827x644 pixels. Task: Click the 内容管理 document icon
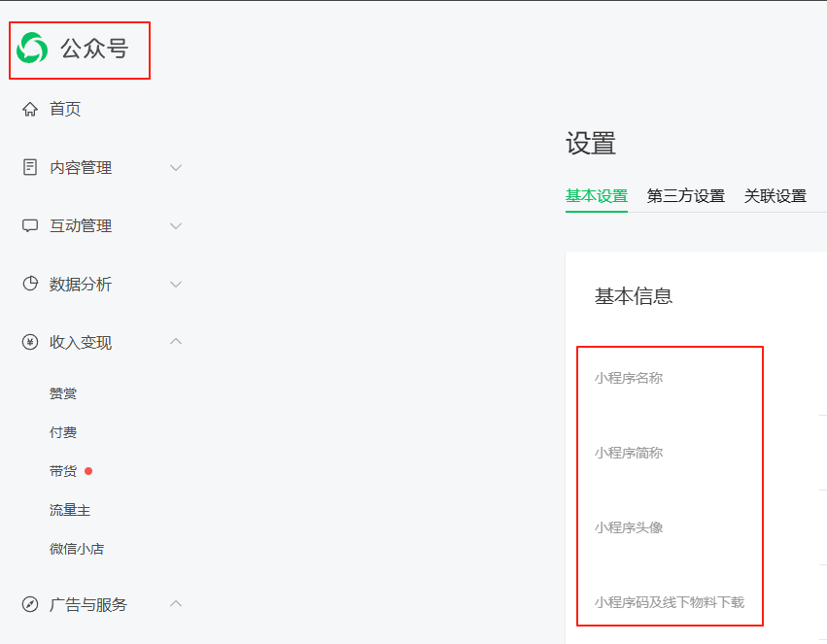click(30, 167)
